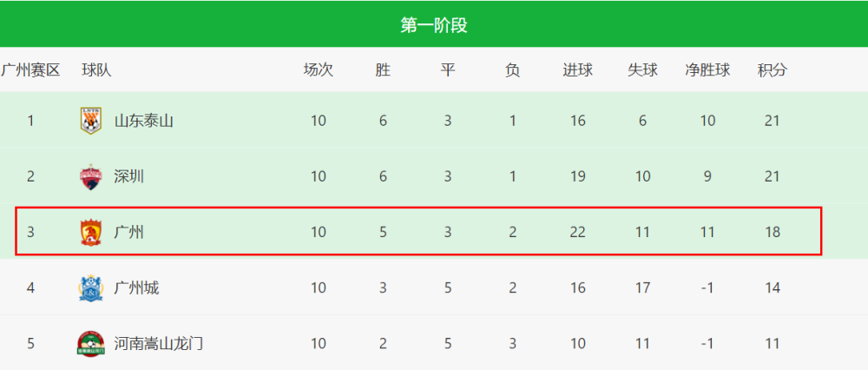This screenshot has height=370, width=868.
Task: Click Guangzhou's 22 goals scored cell
Action: (x=577, y=233)
